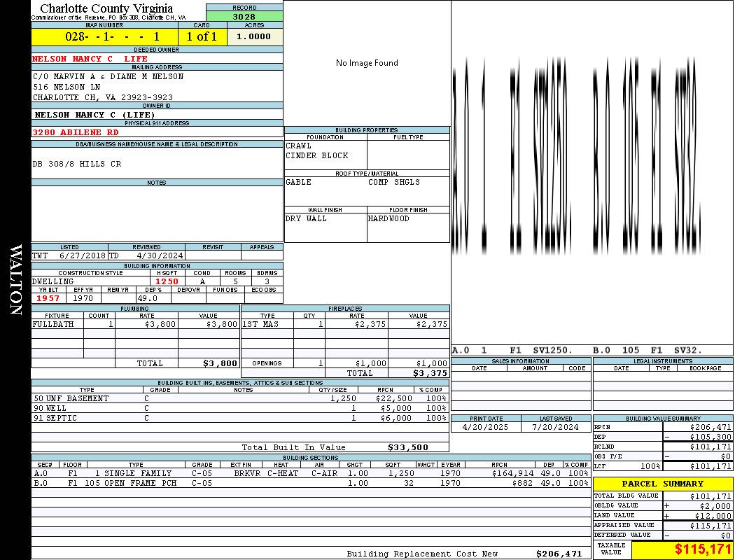Screen dimensions: 735x560
Task: Click the C-HEAT heat value
Action: click(283, 474)
